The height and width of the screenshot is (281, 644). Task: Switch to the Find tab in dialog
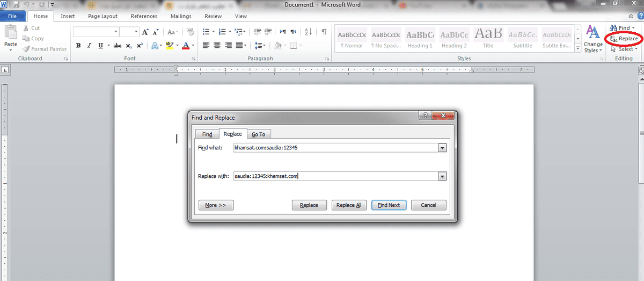pos(207,134)
